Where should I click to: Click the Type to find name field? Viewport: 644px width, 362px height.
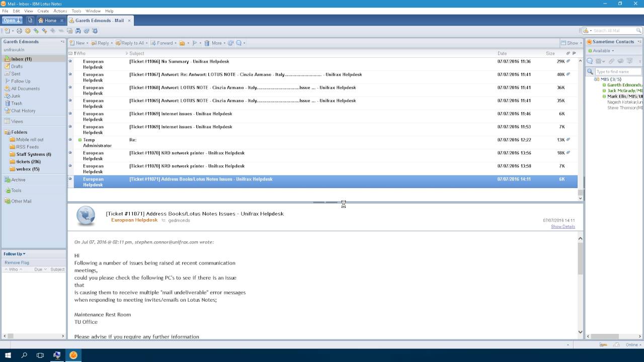[618, 72]
